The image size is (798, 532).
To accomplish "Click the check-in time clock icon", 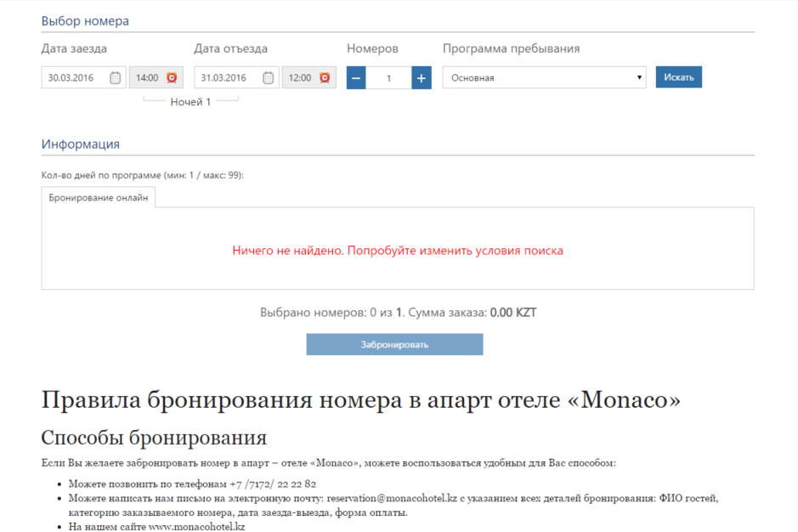I will coord(172,78).
